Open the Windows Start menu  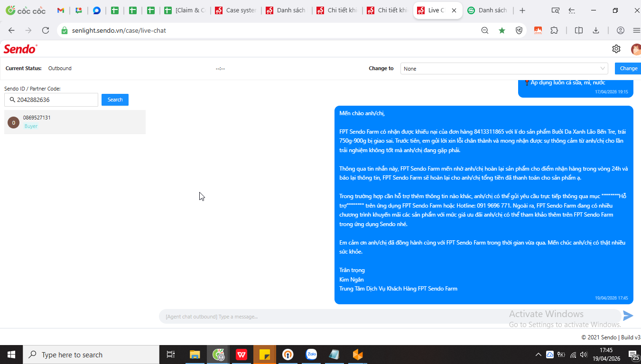click(x=11, y=355)
